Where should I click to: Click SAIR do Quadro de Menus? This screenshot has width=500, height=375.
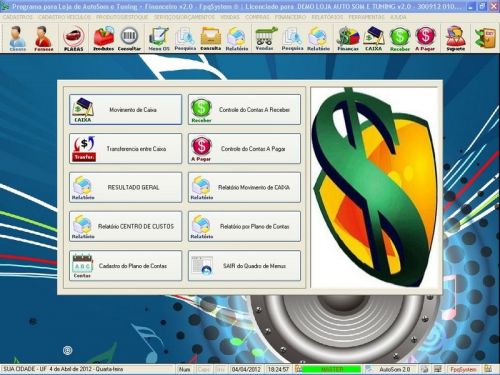[244, 266]
